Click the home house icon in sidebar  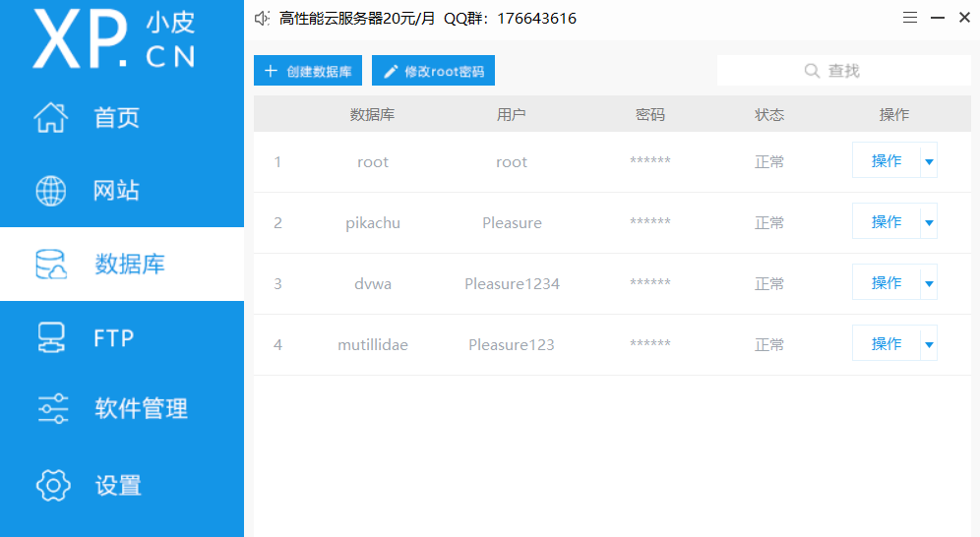pyautogui.click(x=51, y=118)
